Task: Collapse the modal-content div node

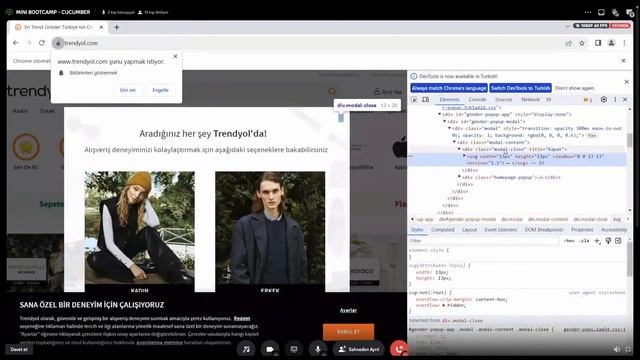Action: 454,142
